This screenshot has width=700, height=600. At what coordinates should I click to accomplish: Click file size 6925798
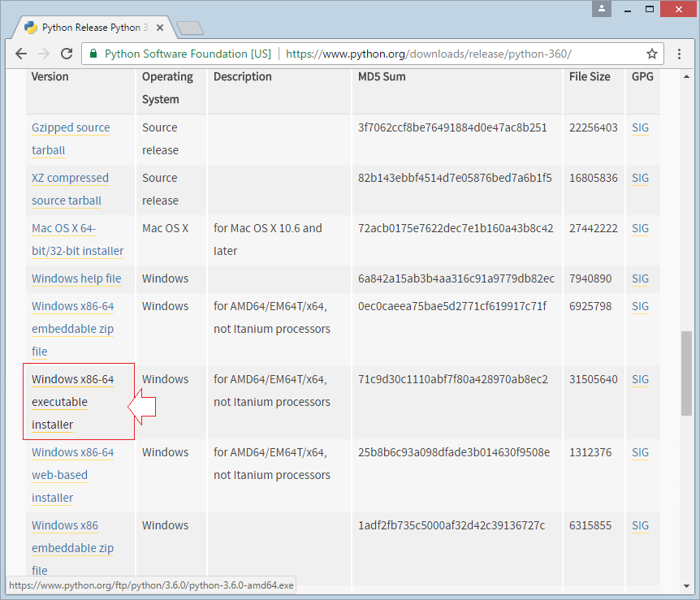590,306
